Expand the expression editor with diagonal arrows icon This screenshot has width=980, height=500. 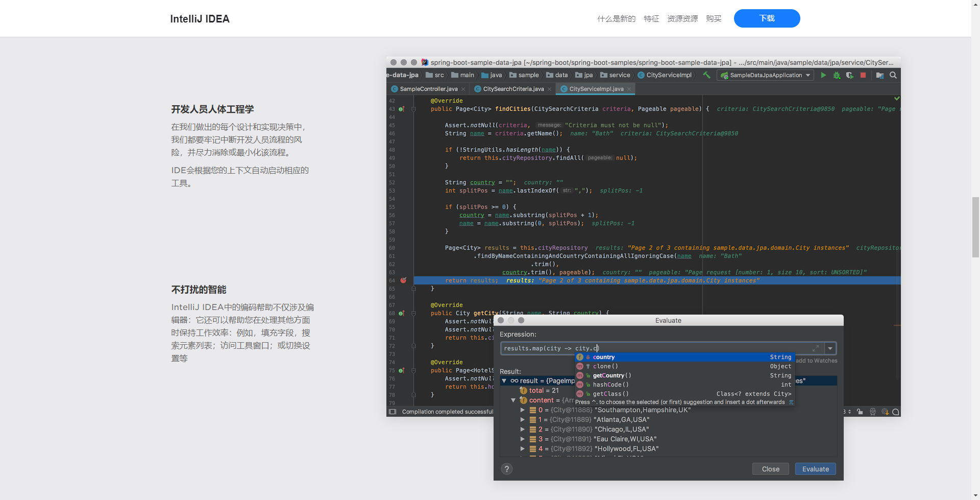click(815, 348)
